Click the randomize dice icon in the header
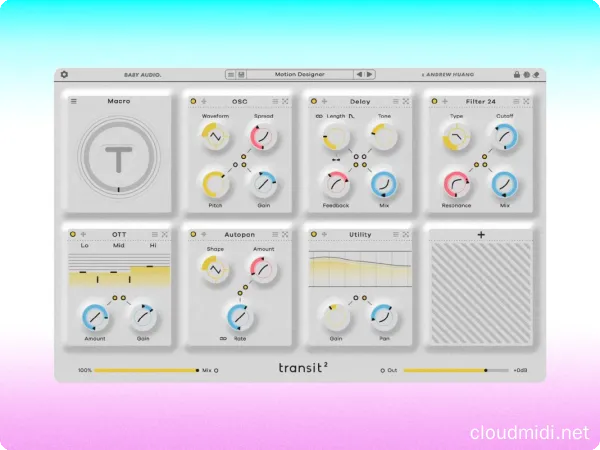The height and width of the screenshot is (450, 600). pos(527,75)
